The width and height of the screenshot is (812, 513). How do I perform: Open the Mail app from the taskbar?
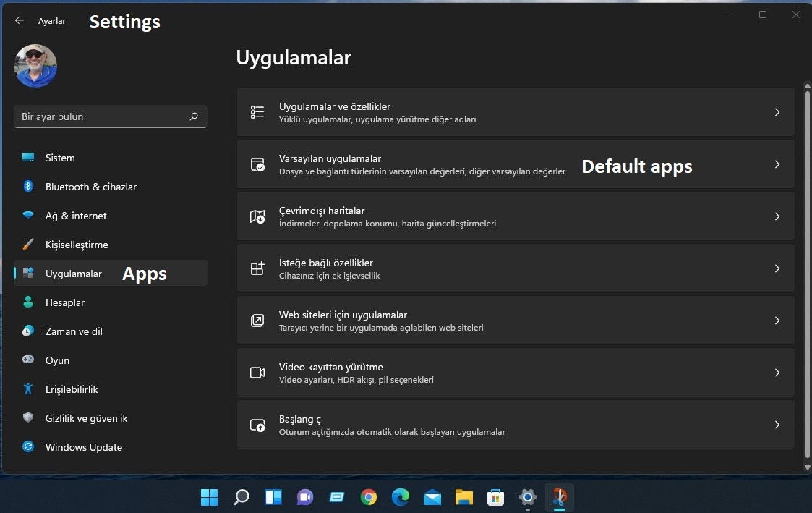tap(432, 497)
